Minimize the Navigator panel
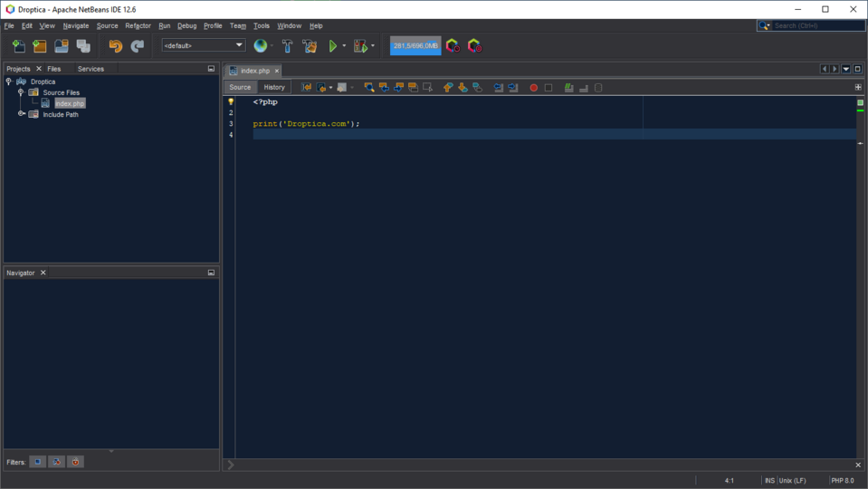This screenshot has height=489, width=868. pyautogui.click(x=211, y=273)
